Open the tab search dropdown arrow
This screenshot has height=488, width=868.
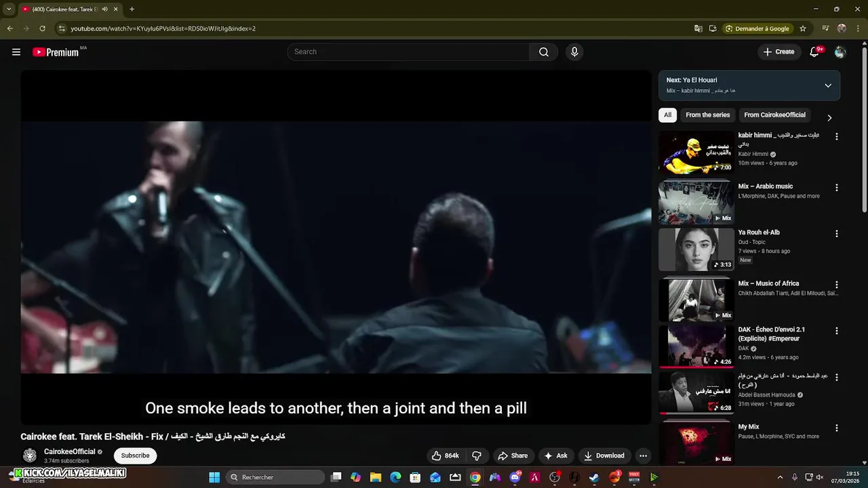[9, 9]
